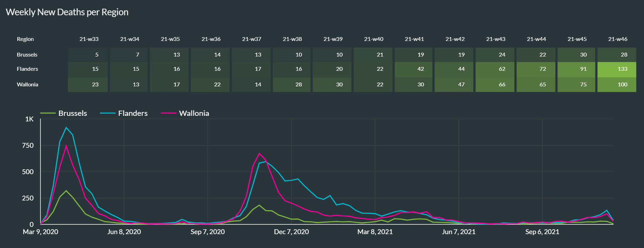The width and height of the screenshot is (644, 248).
Task: Select the Brussels 5 cell in 21-w33
Action: tap(88, 55)
